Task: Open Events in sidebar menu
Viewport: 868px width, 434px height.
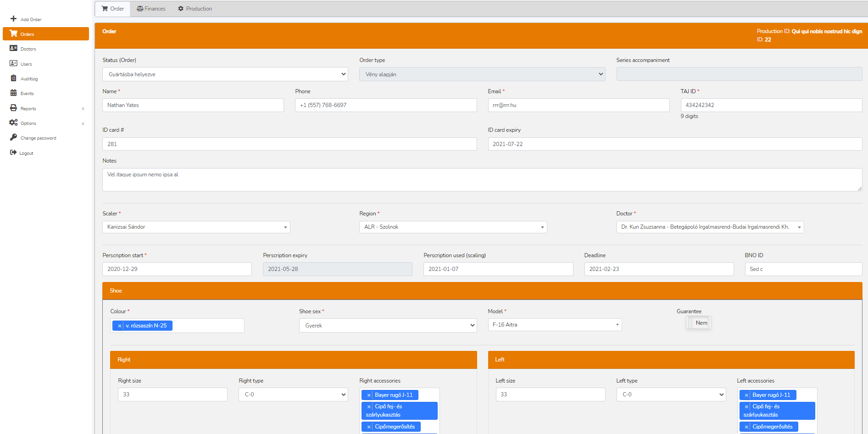Action: point(46,93)
